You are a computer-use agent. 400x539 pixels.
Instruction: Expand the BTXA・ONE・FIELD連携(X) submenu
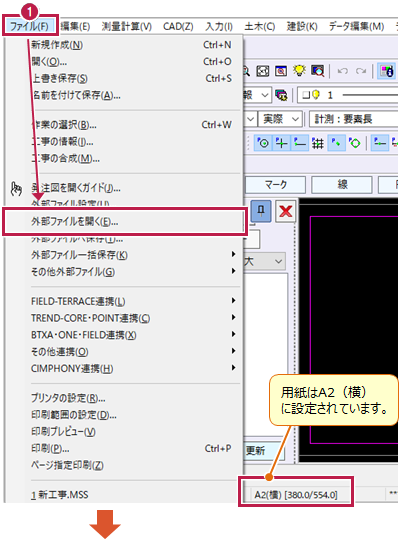233,334
